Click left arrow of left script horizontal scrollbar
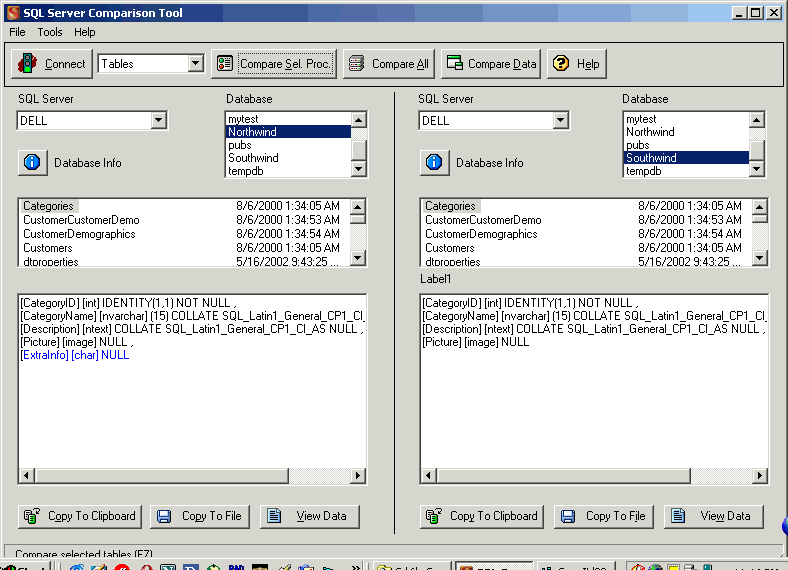Image resolution: width=788 pixels, height=570 pixels. coord(27,476)
